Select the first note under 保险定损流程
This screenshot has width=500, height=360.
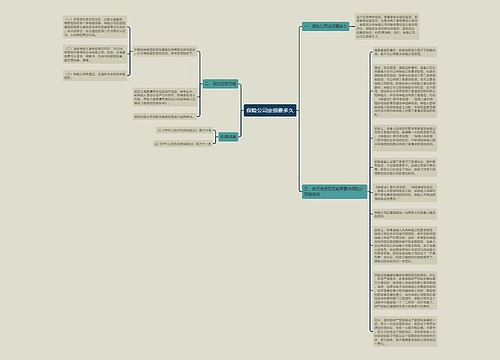pyautogui.click(x=165, y=51)
